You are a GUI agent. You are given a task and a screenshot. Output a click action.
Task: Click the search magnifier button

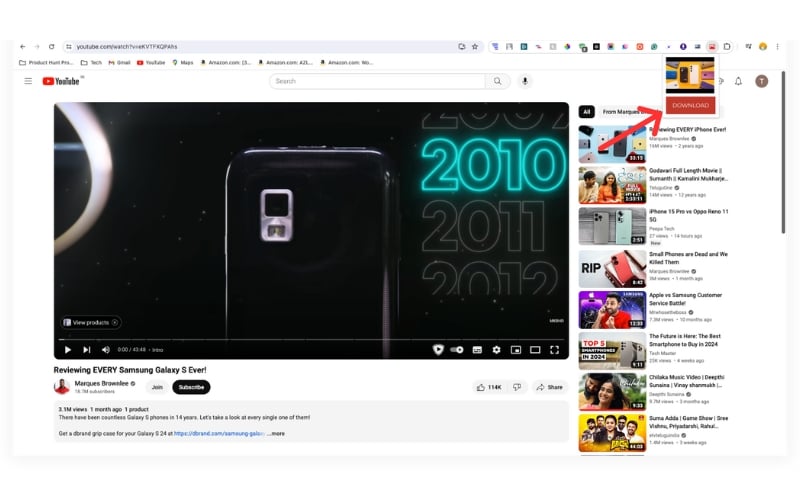click(497, 81)
